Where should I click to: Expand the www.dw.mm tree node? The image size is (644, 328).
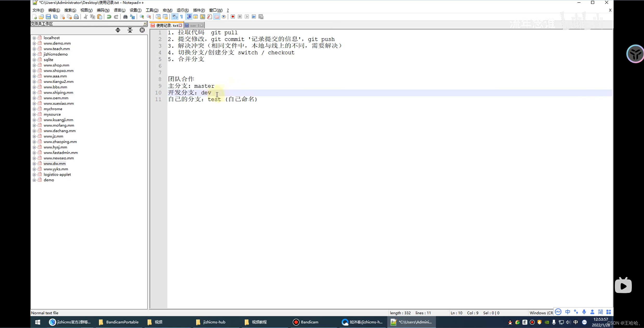pyautogui.click(x=34, y=164)
